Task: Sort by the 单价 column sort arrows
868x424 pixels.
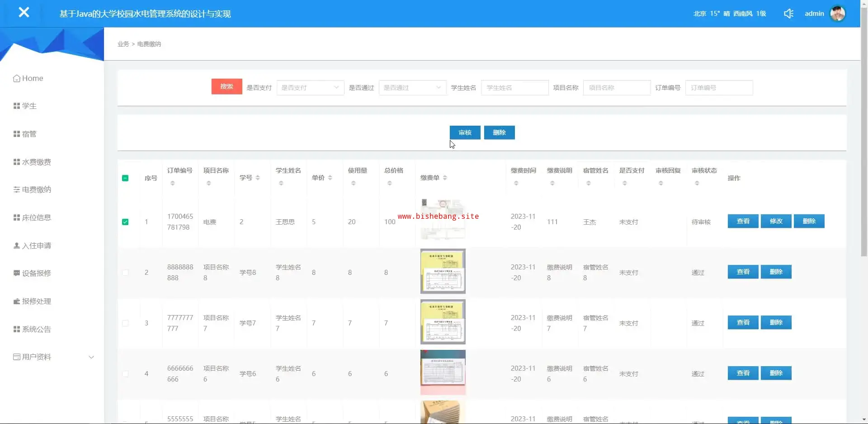Action: (x=330, y=178)
